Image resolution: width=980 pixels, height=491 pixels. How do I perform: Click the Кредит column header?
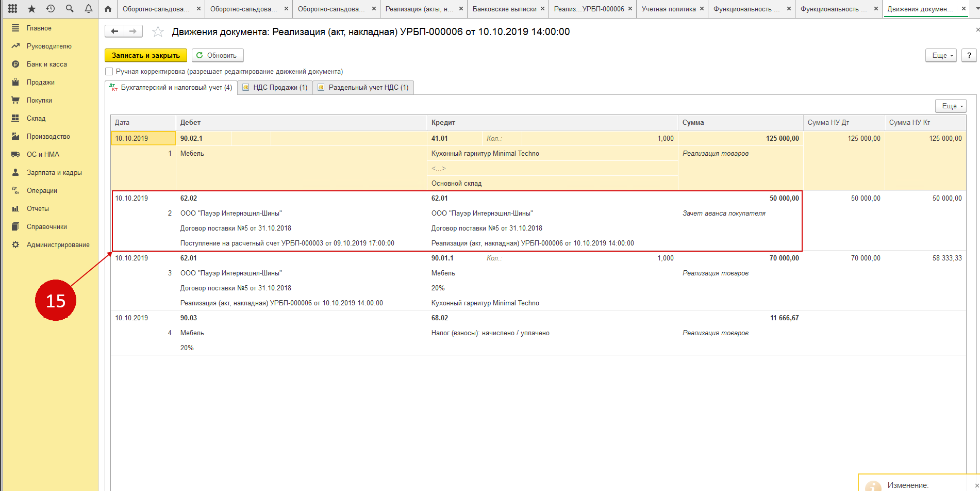click(x=553, y=123)
